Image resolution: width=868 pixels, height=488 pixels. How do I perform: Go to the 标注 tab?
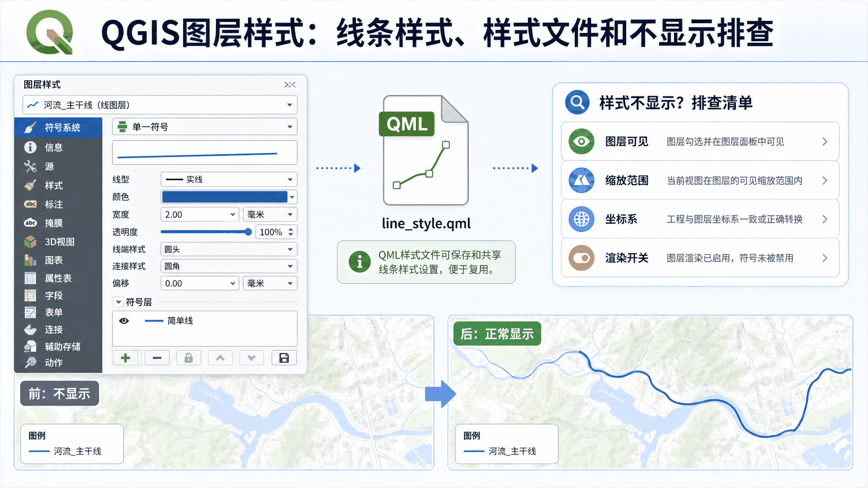(x=58, y=204)
